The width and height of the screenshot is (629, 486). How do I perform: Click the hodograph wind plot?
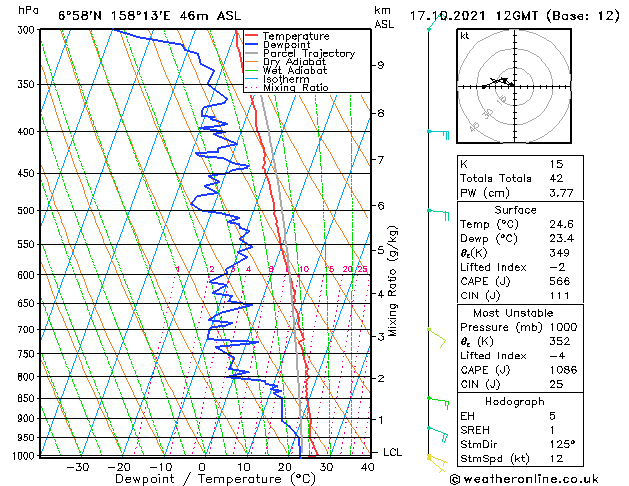click(514, 86)
